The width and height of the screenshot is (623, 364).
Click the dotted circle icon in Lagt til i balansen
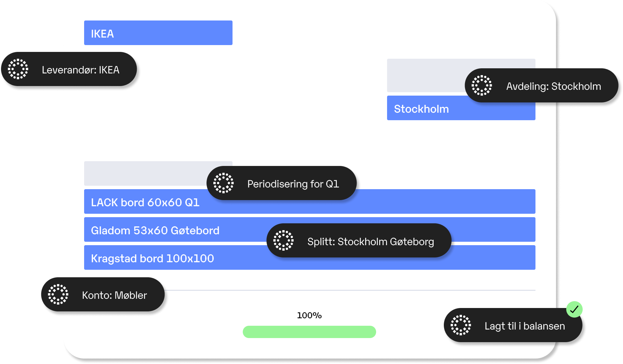461,325
